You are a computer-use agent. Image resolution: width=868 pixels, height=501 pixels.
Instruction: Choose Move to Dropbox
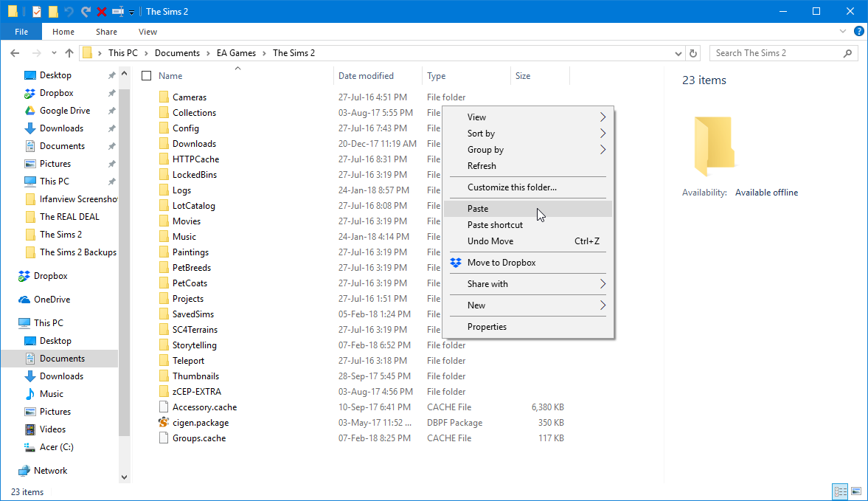[x=528, y=263]
